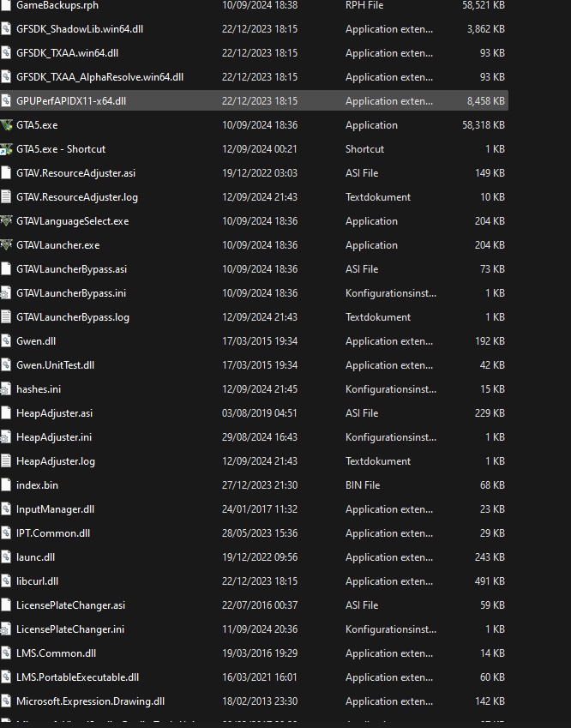Select file name HeapAdjuster.log
The height and width of the screenshot is (728, 571).
click(56, 461)
